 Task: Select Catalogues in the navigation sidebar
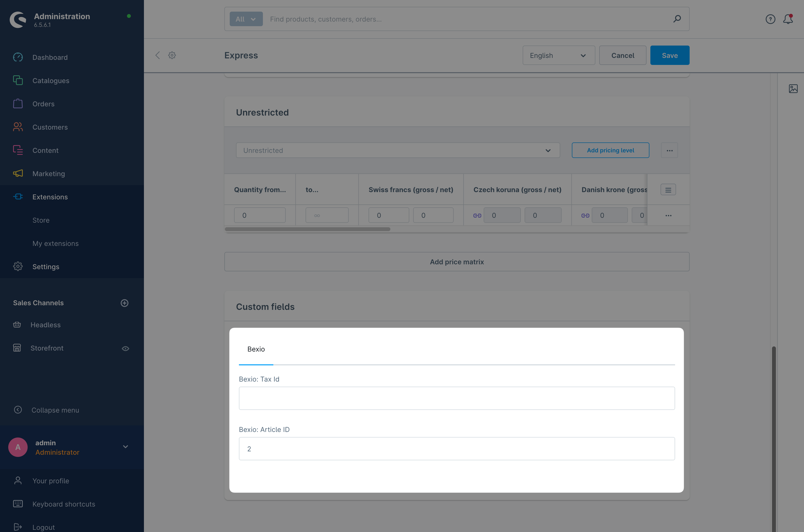pyautogui.click(x=51, y=80)
